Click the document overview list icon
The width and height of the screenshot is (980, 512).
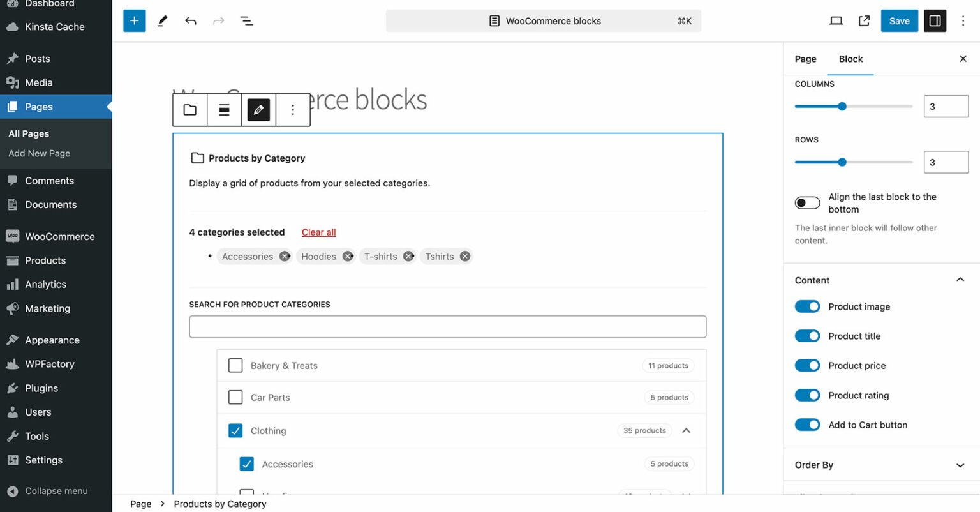(x=246, y=20)
